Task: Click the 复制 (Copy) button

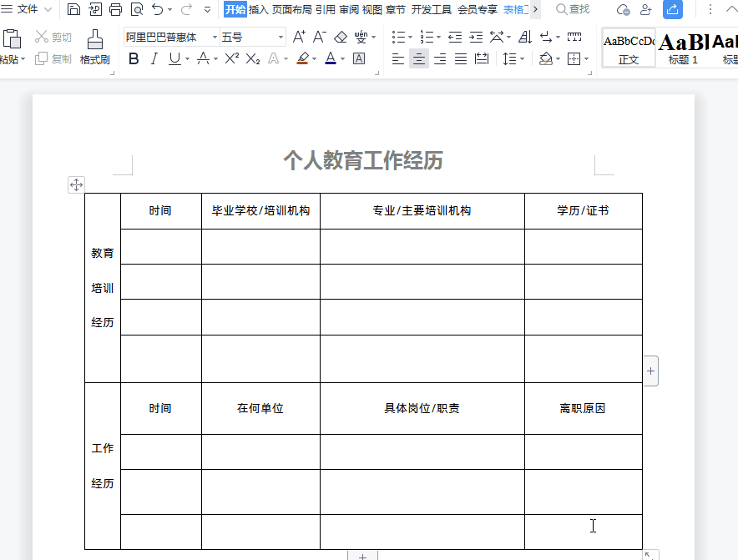Action: [x=53, y=58]
